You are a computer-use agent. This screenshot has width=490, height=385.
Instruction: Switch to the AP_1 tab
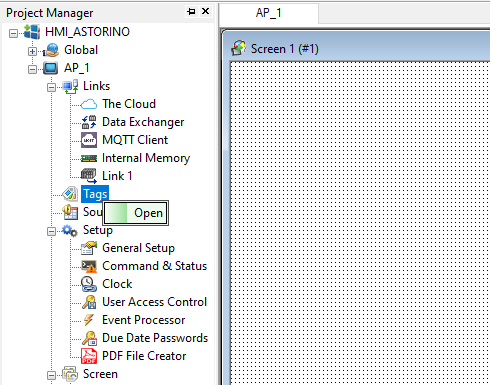tap(269, 13)
